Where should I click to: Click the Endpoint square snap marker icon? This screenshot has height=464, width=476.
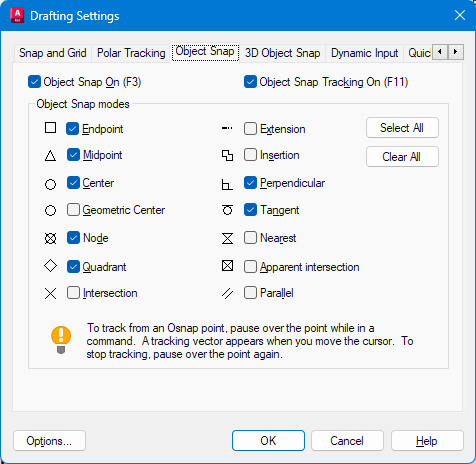tap(50, 128)
